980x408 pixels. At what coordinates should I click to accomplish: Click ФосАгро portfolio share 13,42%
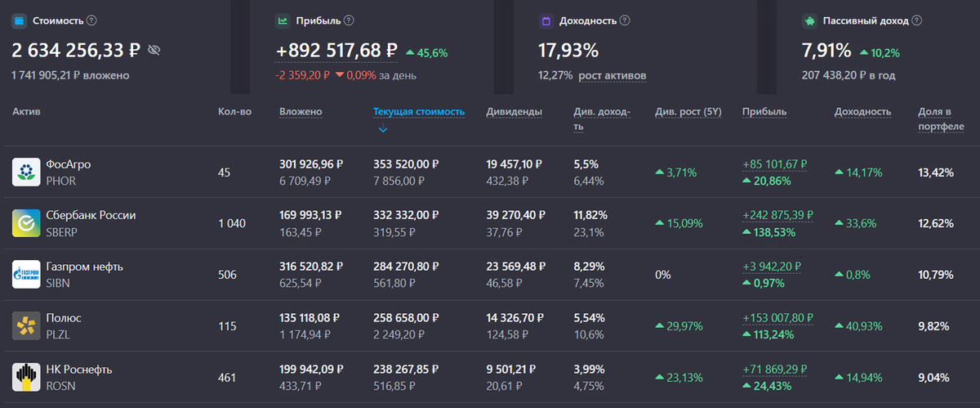tap(936, 172)
